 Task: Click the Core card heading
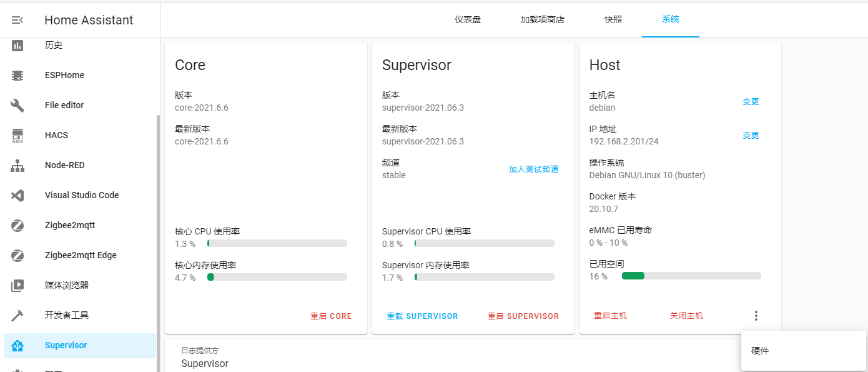tap(190, 65)
